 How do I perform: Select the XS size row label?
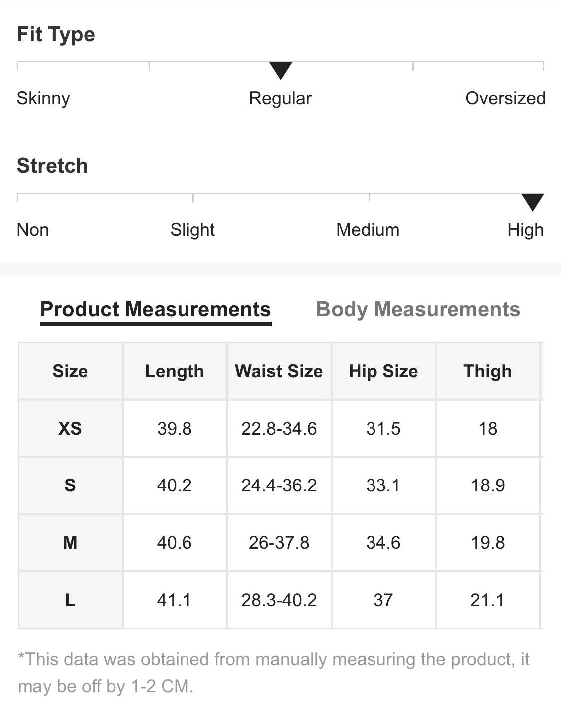coord(70,428)
